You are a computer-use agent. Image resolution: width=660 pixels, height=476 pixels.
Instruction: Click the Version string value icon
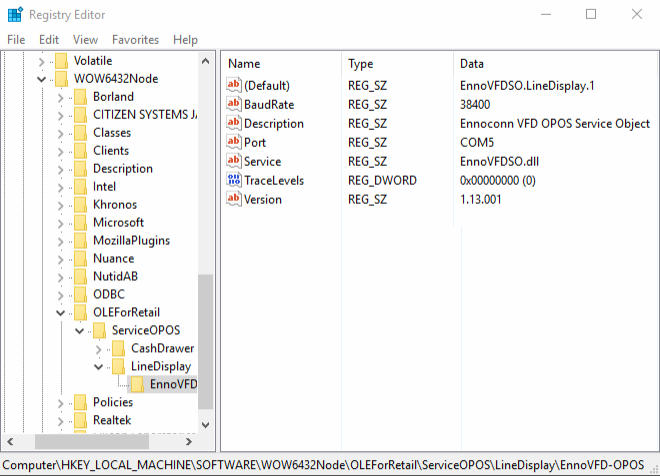click(235, 200)
